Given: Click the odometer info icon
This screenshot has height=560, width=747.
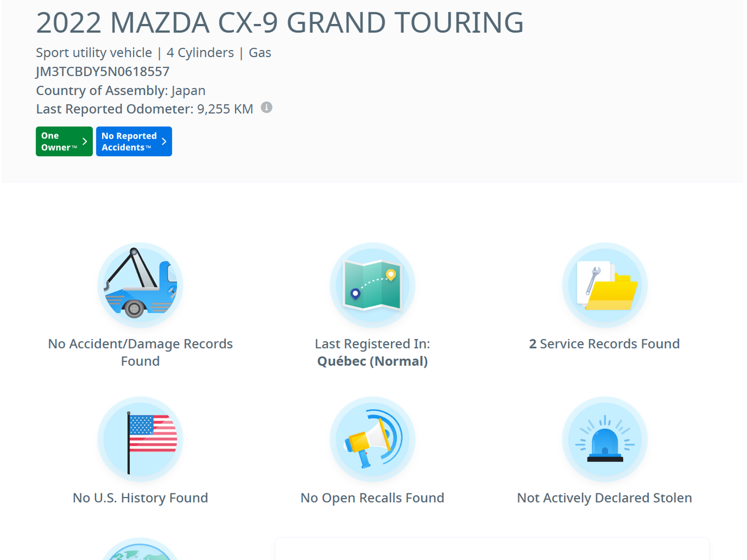Looking at the screenshot, I should (267, 107).
